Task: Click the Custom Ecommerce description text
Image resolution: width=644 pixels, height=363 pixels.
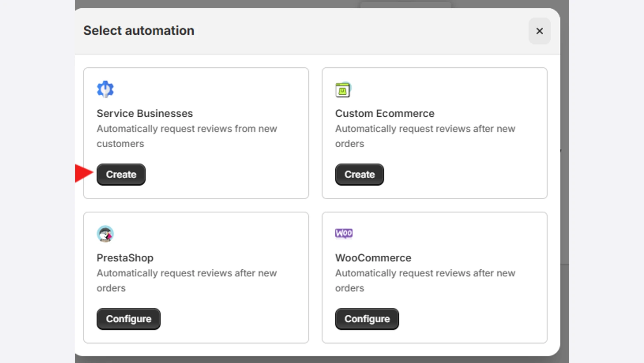Action: (x=425, y=136)
